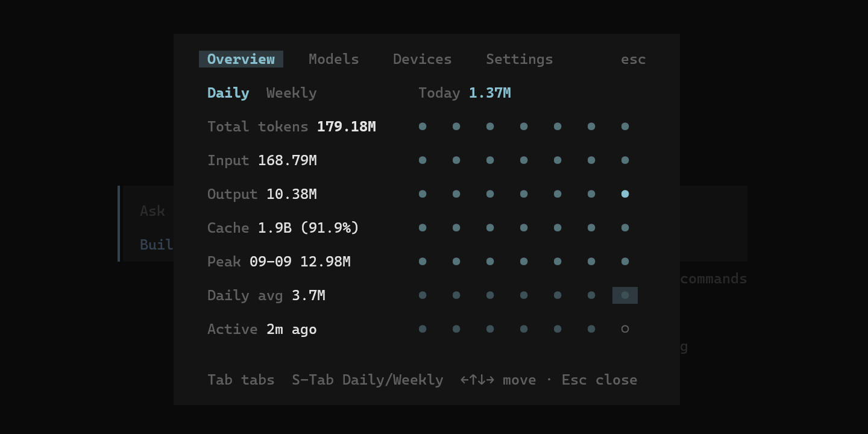Click the Peak 09-09 12.98M line
The width and height of the screenshot is (868, 434).
tap(279, 262)
